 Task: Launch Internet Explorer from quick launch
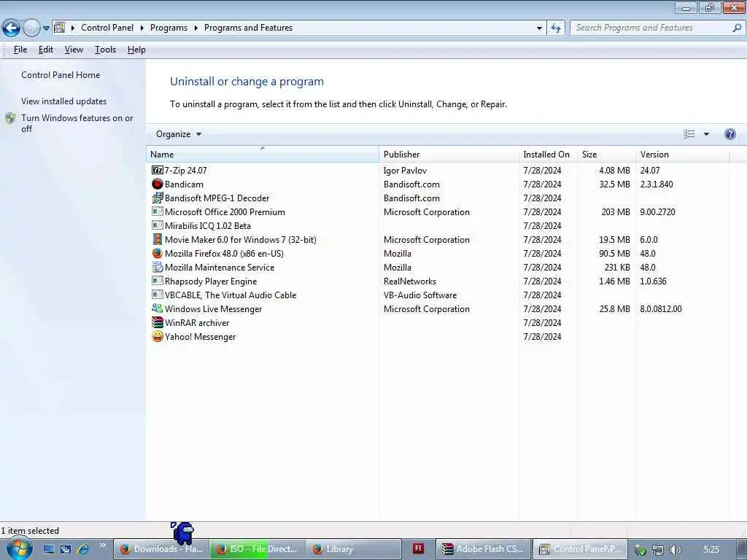(83, 549)
